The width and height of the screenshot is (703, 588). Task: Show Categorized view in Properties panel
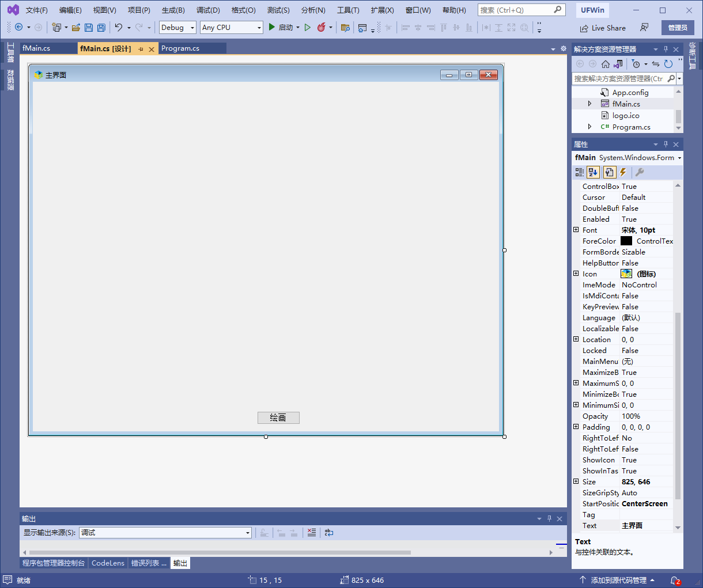(x=580, y=172)
